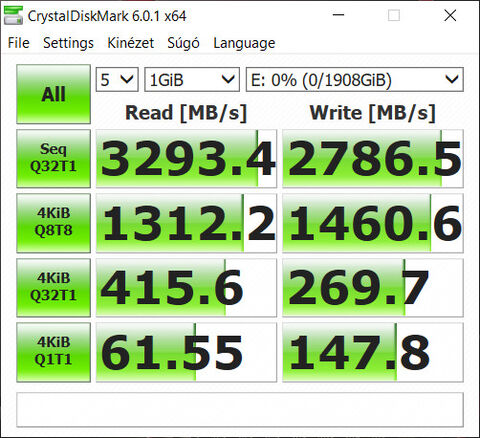Open the Súgó menu
Viewport: 480px width, 438px height.
(x=183, y=43)
